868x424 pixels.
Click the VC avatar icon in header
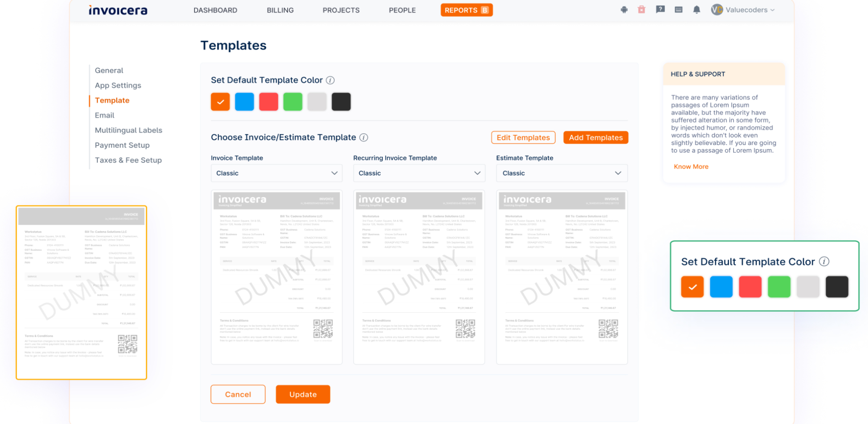(716, 10)
